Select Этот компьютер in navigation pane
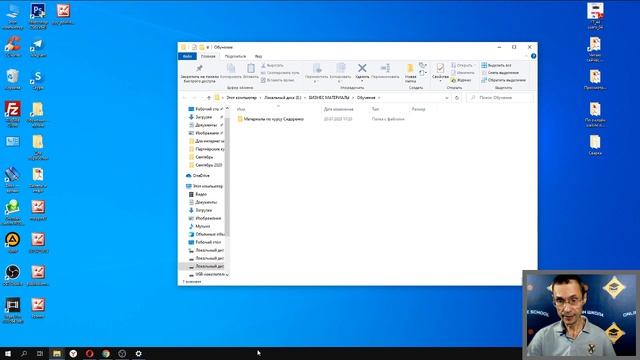Image resolution: width=640 pixels, height=360 pixels. tap(204, 187)
